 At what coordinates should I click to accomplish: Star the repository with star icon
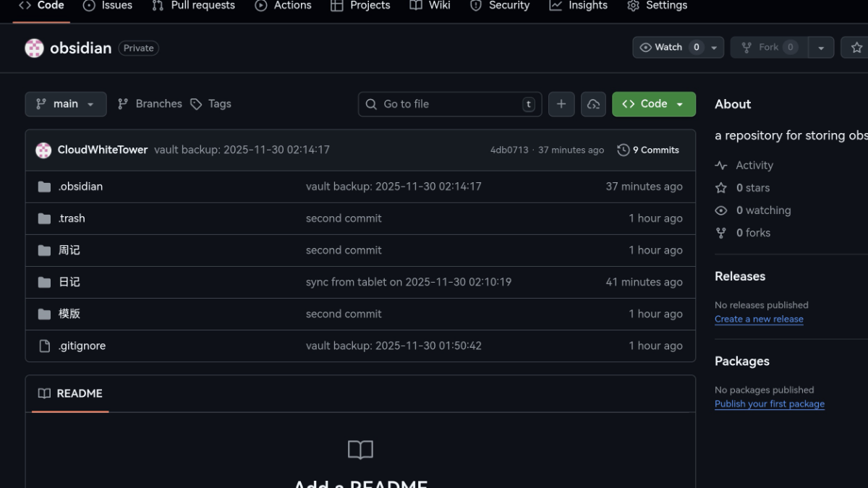pos(856,47)
